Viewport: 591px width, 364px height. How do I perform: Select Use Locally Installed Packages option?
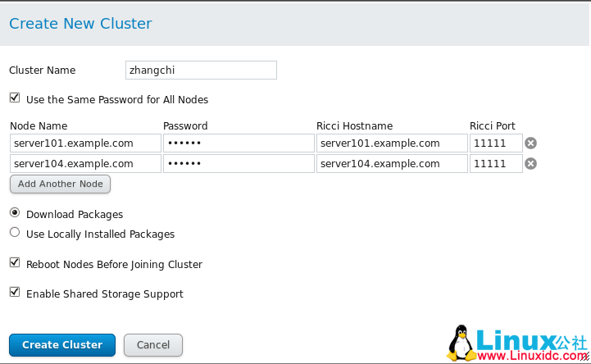(x=15, y=232)
